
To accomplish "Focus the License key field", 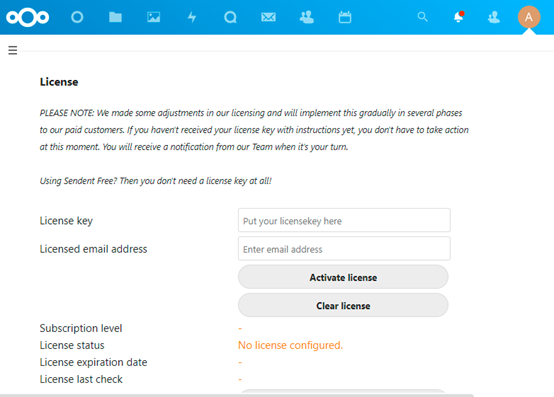I will [344, 220].
